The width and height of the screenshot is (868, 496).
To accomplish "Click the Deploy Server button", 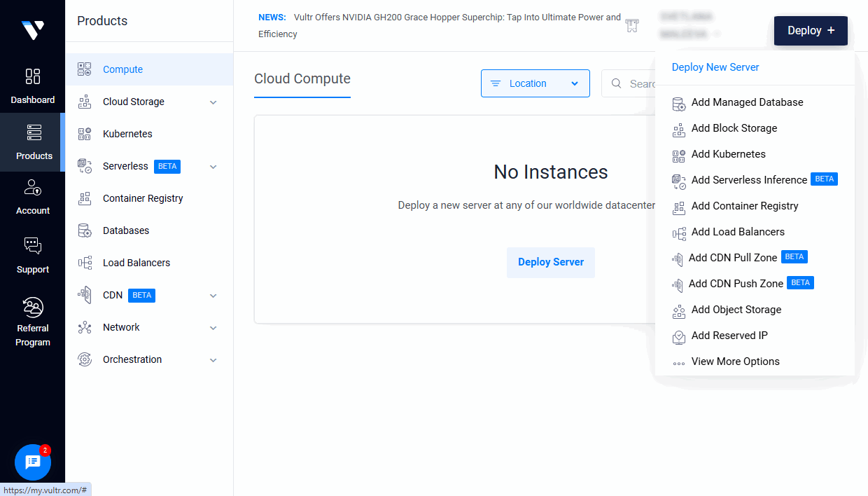I will [551, 262].
